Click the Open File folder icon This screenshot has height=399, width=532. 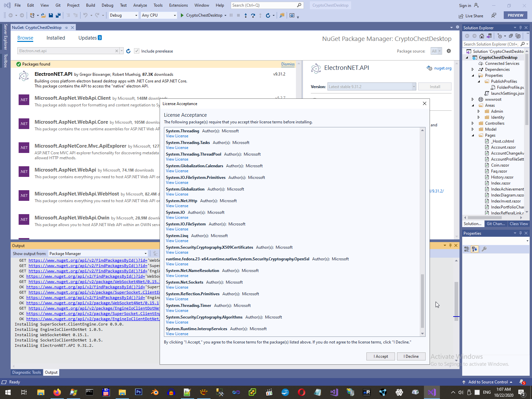[x=43, y=15]
